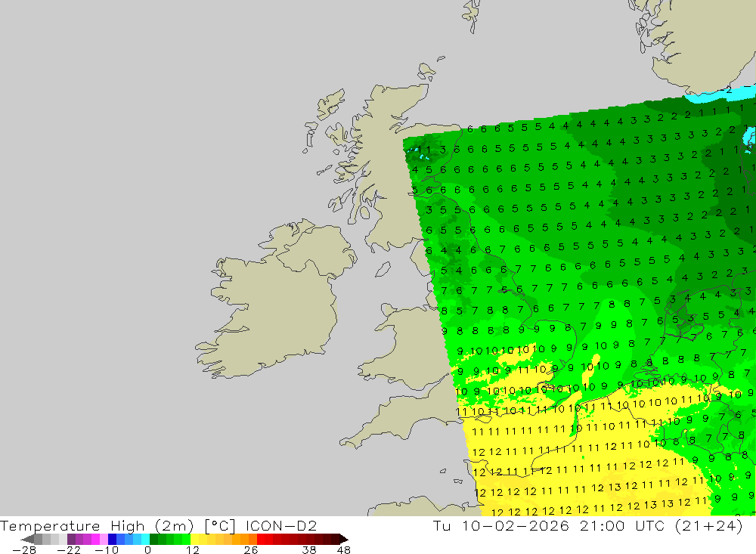Pick the bright cyan legend swatch
756x554 pixels.
(x=145, y=540)
